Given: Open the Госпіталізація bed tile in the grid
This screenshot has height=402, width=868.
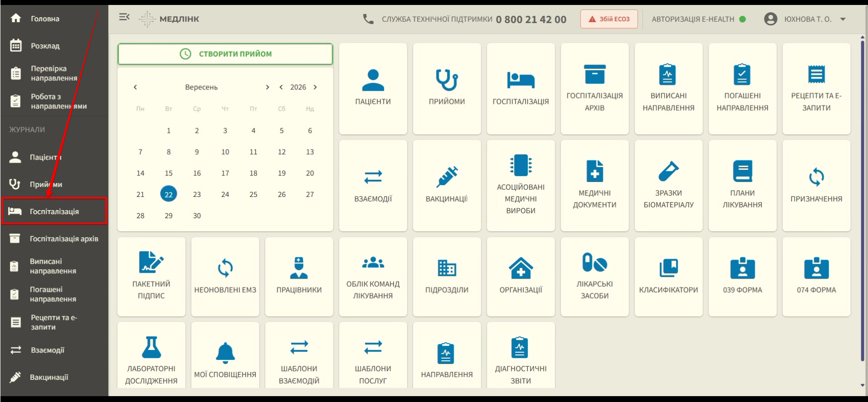Looking at the screenshot, I should pyautogui.click(x=521, y=89).
